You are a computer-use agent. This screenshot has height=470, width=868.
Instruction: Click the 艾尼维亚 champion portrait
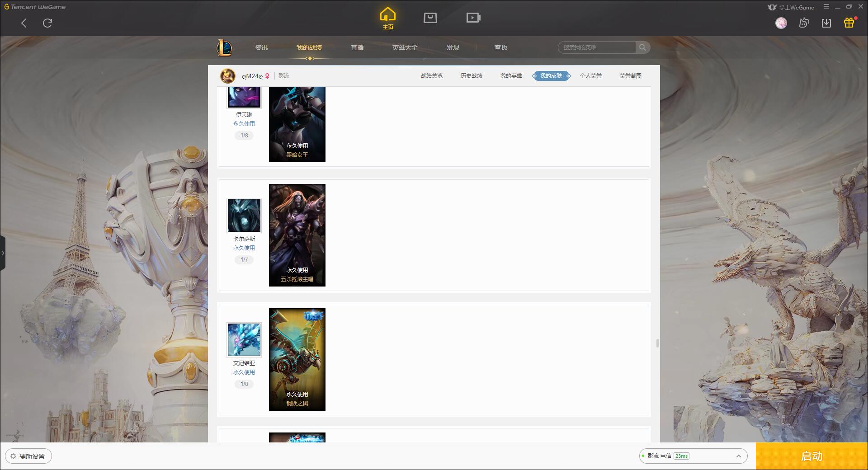pos(244,340)
